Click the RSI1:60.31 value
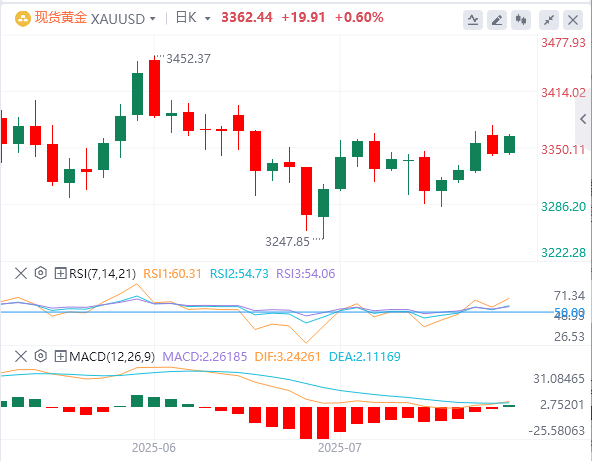The image size is (592, 461). [x=173, y=273]
